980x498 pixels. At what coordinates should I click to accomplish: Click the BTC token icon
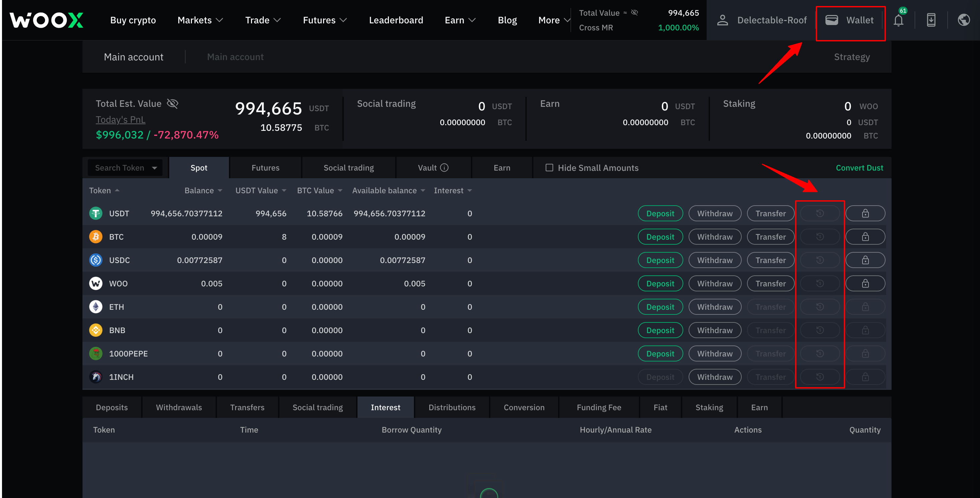(x=96, y=237)
